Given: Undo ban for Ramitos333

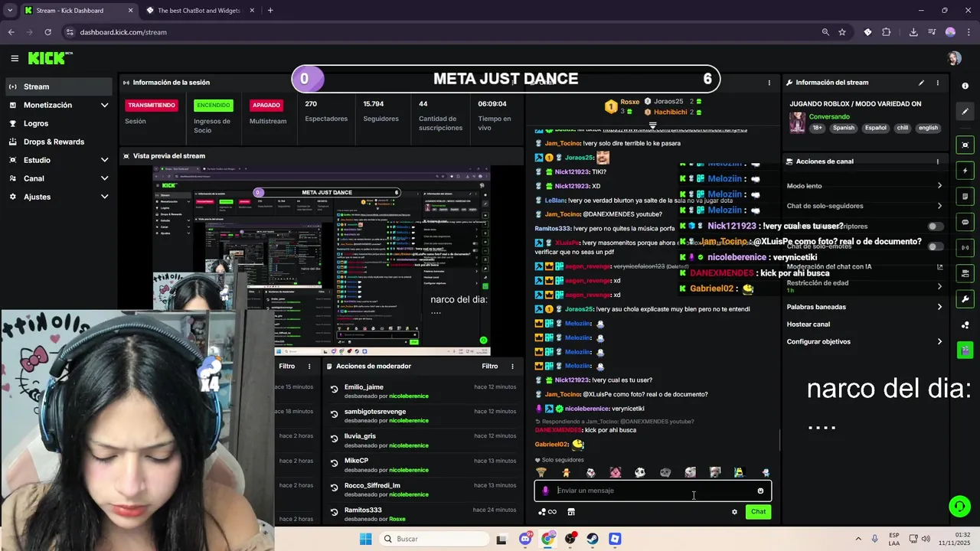Looking at the screenshot, I should 334,513.
